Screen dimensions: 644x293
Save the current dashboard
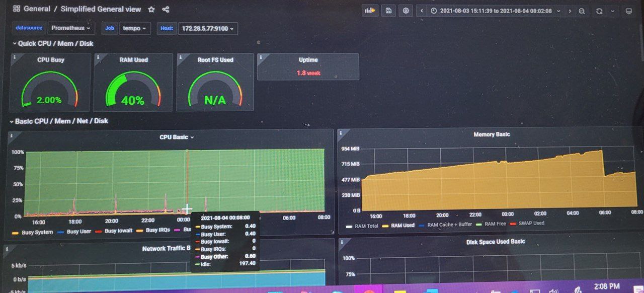click(388, 10)
